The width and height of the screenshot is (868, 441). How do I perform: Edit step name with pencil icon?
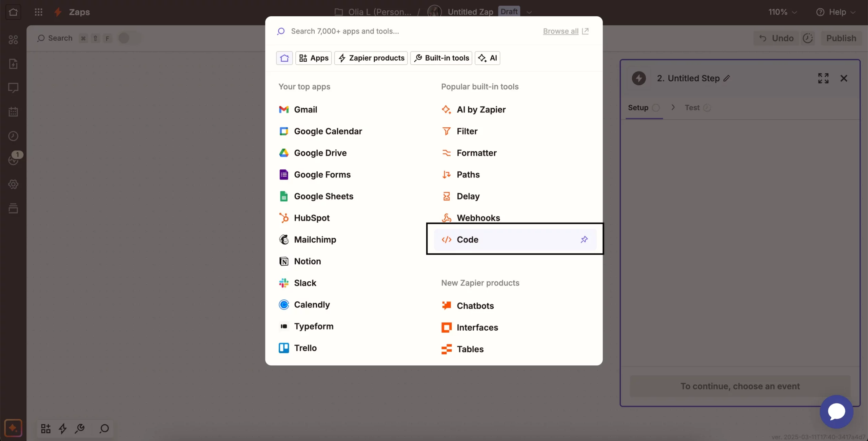click(x=727, y=78)
